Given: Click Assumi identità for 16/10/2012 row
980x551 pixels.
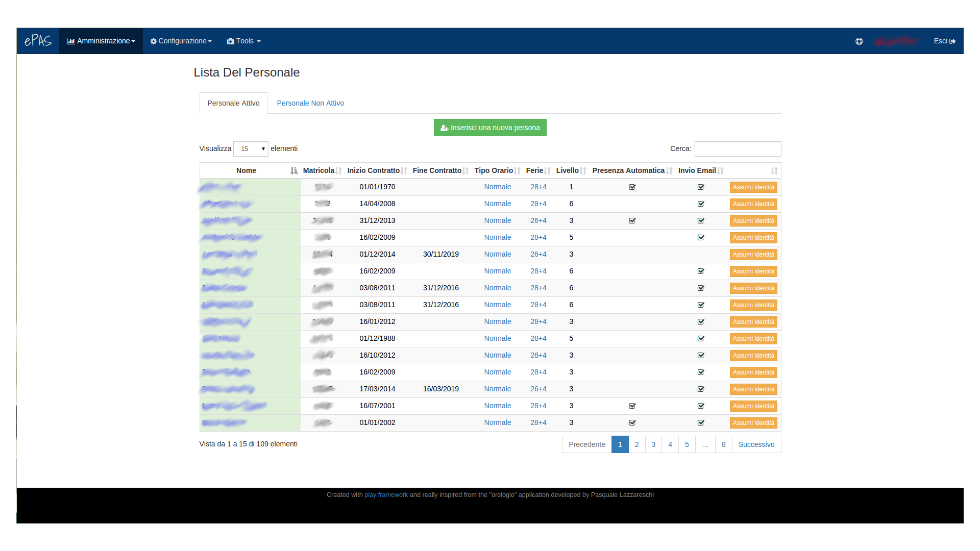Looking at the screenshot, I should pyautogui.click(x=753, y=356).
